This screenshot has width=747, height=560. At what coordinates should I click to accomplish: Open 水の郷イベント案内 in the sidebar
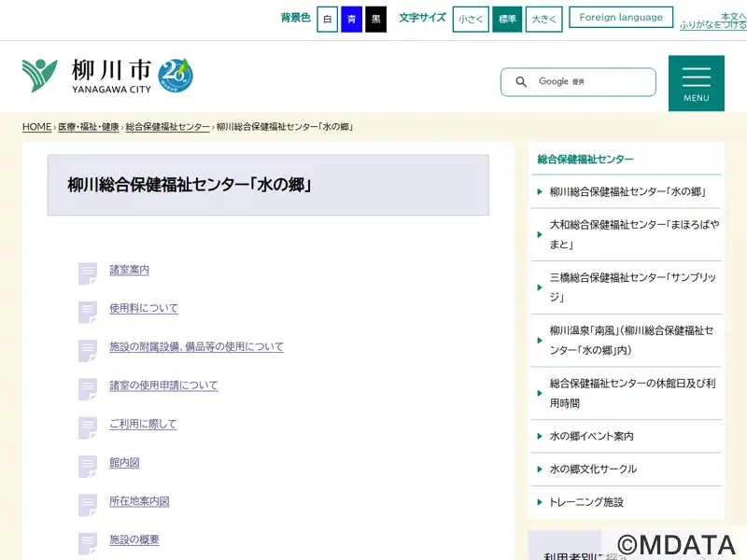point(592,437)
